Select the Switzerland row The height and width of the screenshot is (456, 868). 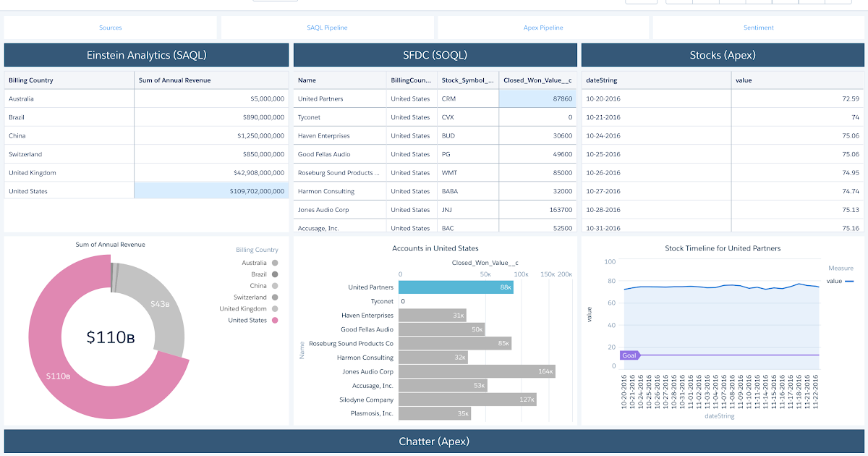147,154
